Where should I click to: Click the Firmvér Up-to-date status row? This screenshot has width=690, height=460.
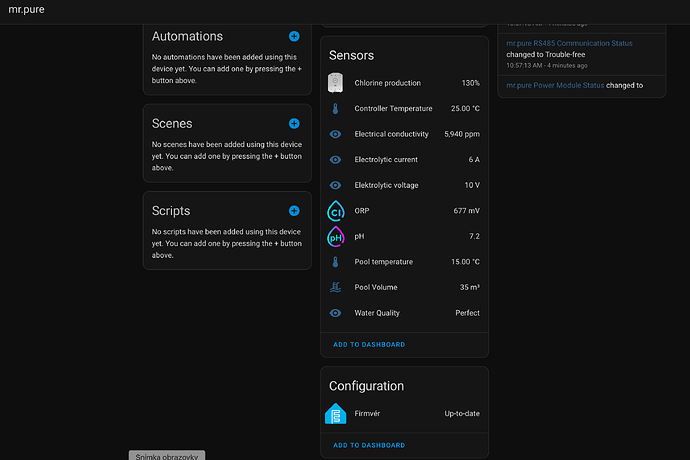click(x=406, y=413)
